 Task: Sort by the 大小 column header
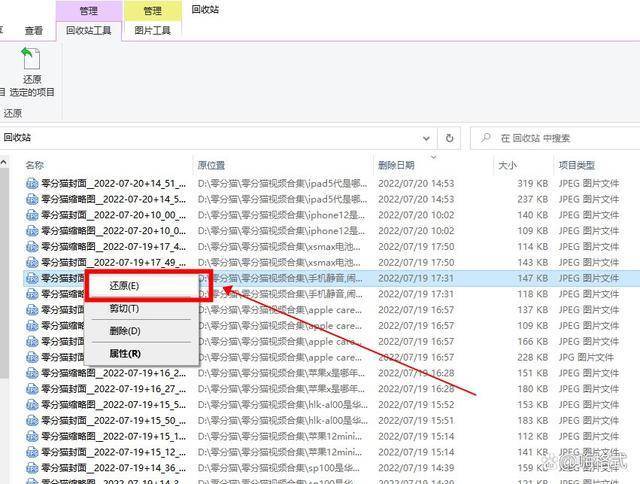(507, 165)
